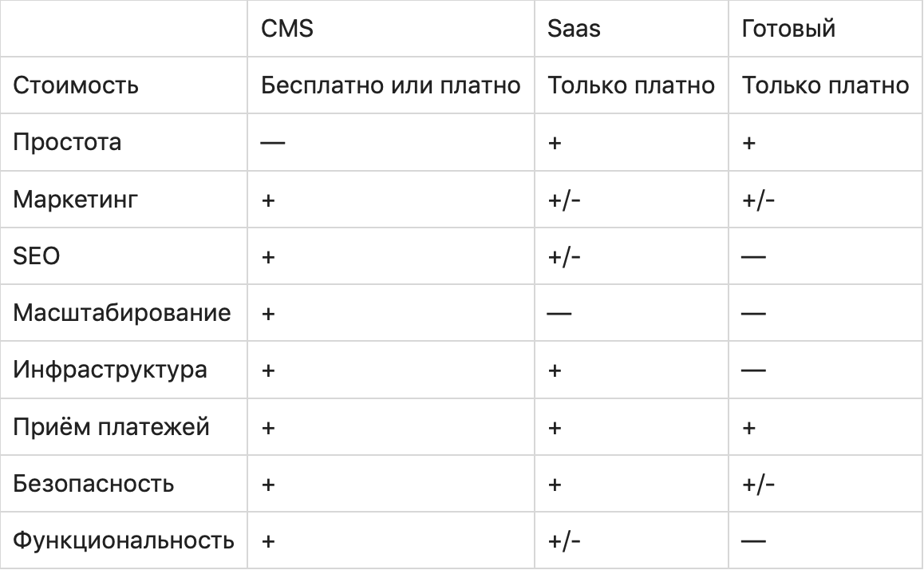The image size is (924, 570).
Task: Click the Saas column header
Action: (574, 29)
